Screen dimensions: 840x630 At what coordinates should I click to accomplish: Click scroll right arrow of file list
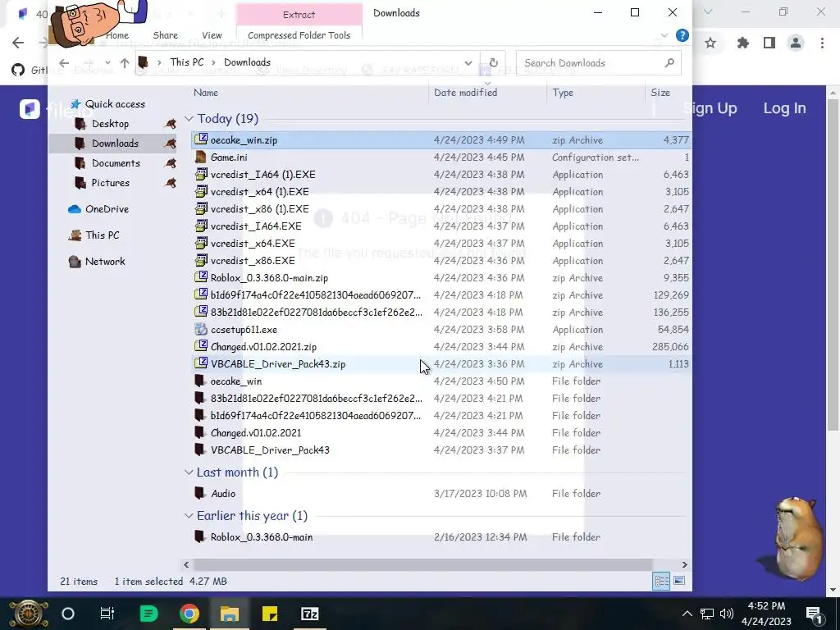click(684, 564)
